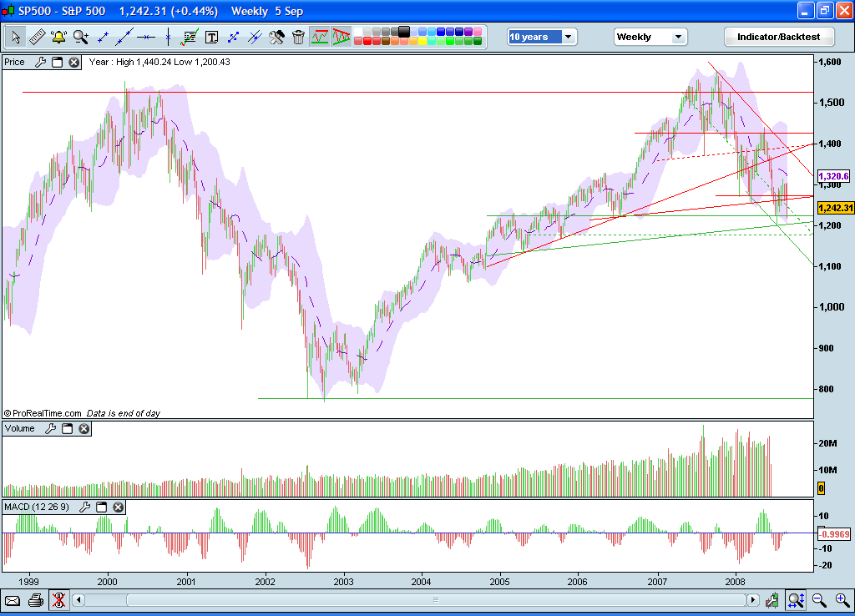Open Volume panel wrench settings
Screen dimensions: 855x616
[x=50, y=428]
